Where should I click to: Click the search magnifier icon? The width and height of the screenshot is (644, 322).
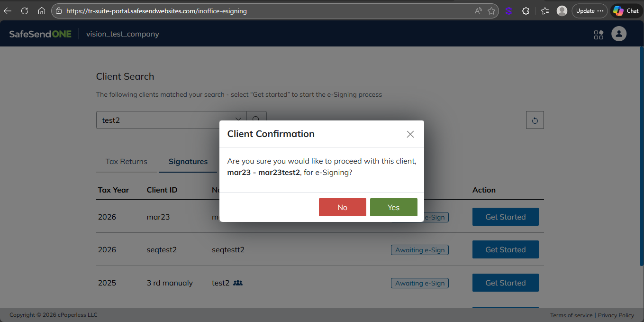tap(256, 120)
